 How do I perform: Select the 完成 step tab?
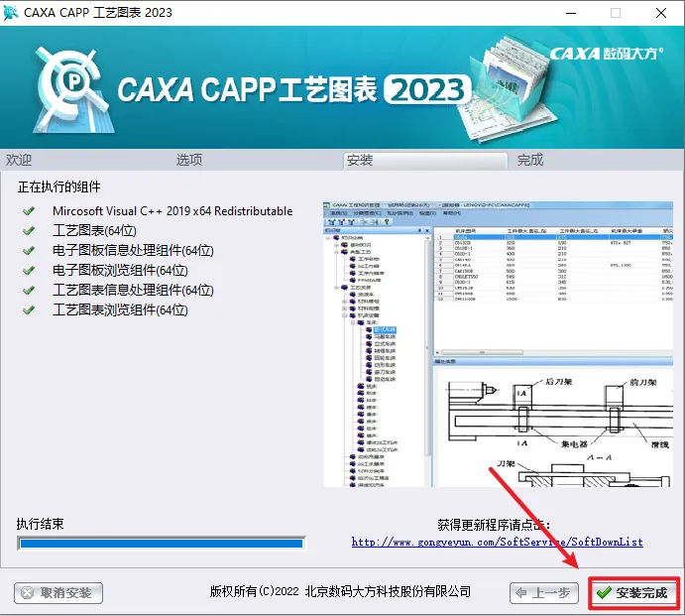click(x=530, y=160)
